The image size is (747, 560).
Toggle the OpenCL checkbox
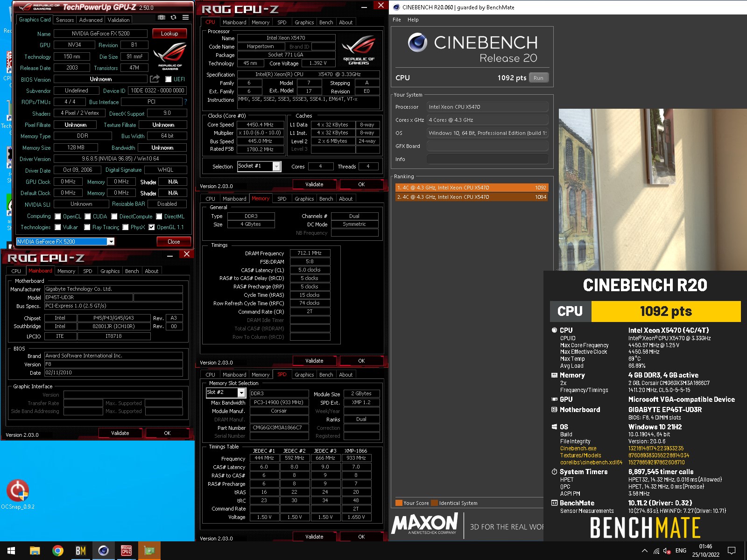point(58,217)
